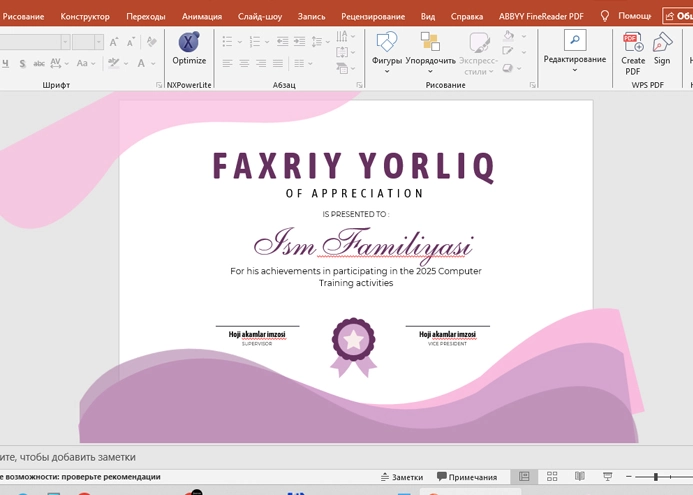The image size is (693, 495).
Task: Click the lightbulb Tell Me icon
Action: click(x=605, y=16)
